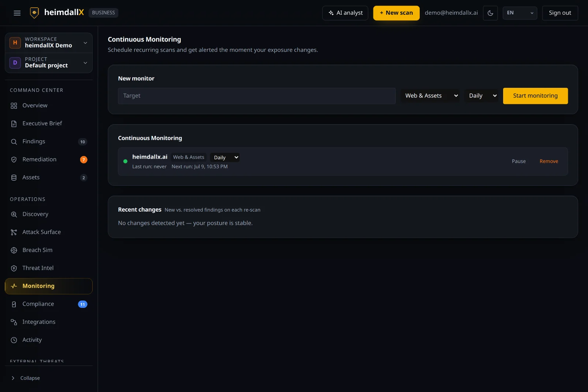Open the Attack Surface page

(49, 232)
